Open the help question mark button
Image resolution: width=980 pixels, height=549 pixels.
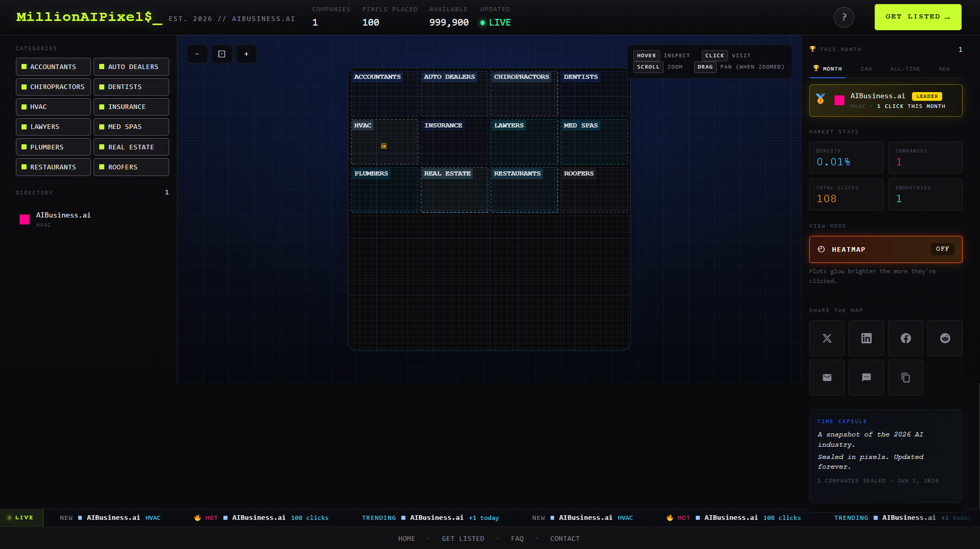click(844, 17)
